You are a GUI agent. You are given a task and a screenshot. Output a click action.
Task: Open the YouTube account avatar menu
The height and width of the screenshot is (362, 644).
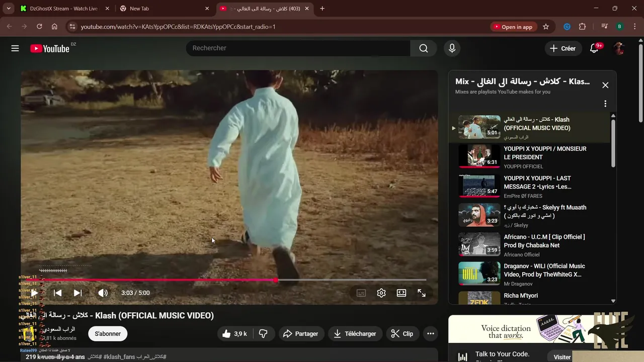(x=619, y=48)
